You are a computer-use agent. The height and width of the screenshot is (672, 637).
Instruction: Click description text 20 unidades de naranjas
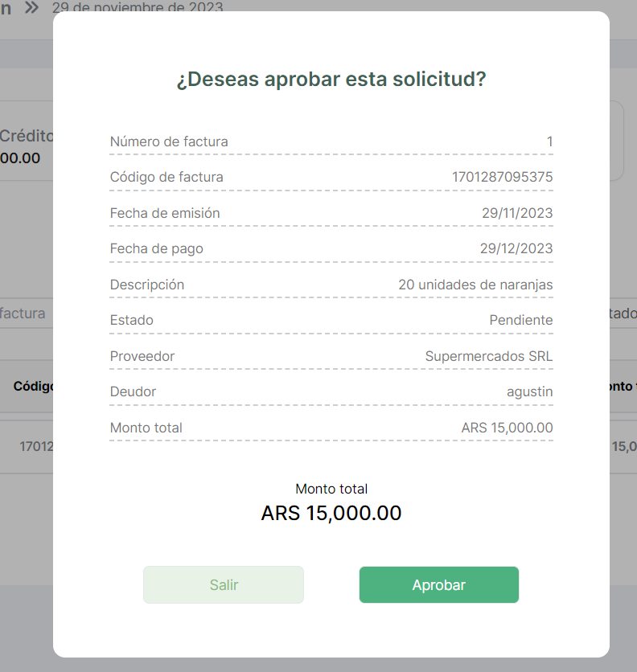point(475,285)
